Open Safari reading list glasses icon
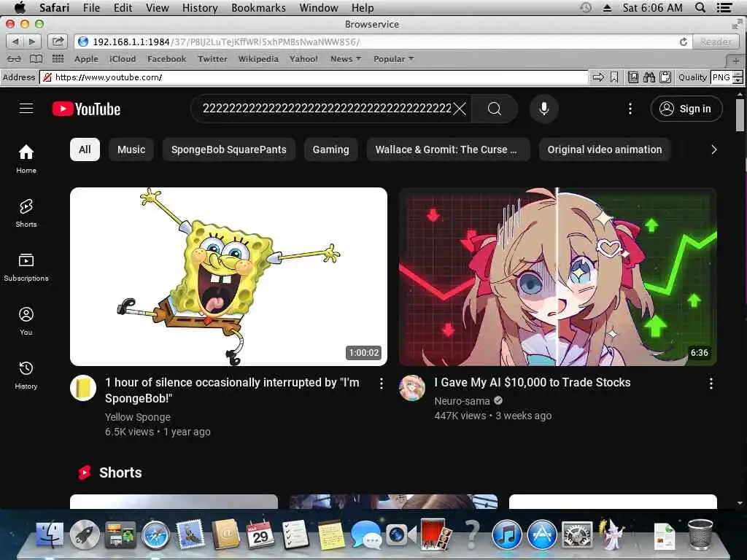 [14, 59]
